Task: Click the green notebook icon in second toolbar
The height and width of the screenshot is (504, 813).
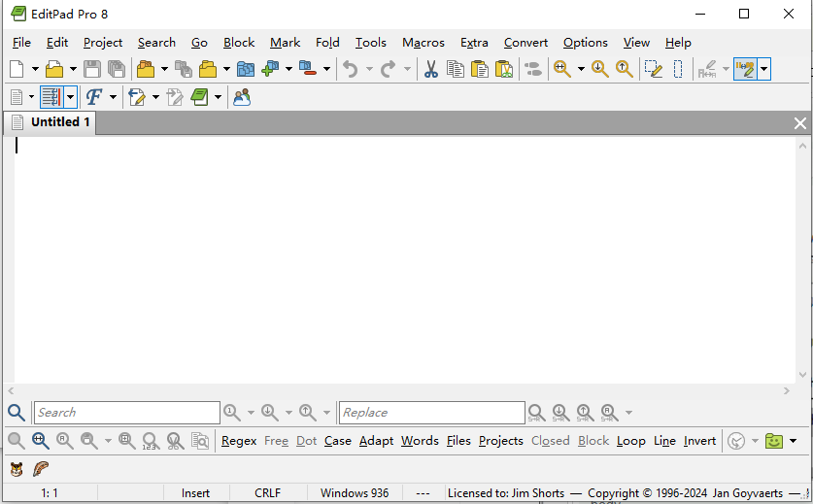Action: pos(199,97)
